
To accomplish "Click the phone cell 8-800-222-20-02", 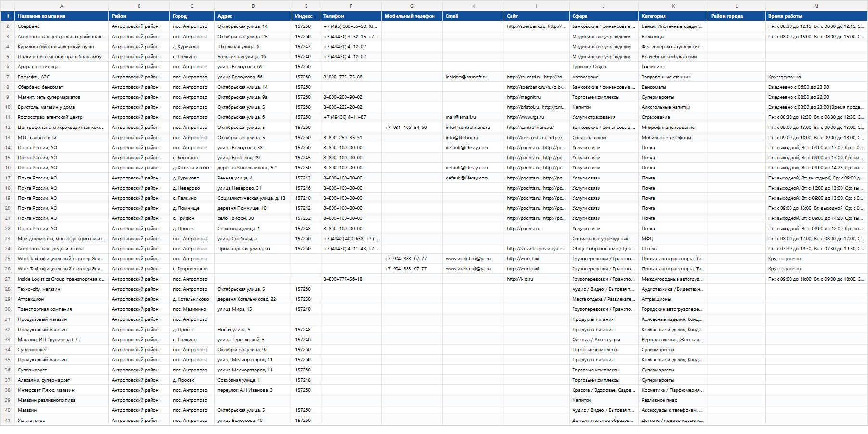I will (x=351, y=107).
